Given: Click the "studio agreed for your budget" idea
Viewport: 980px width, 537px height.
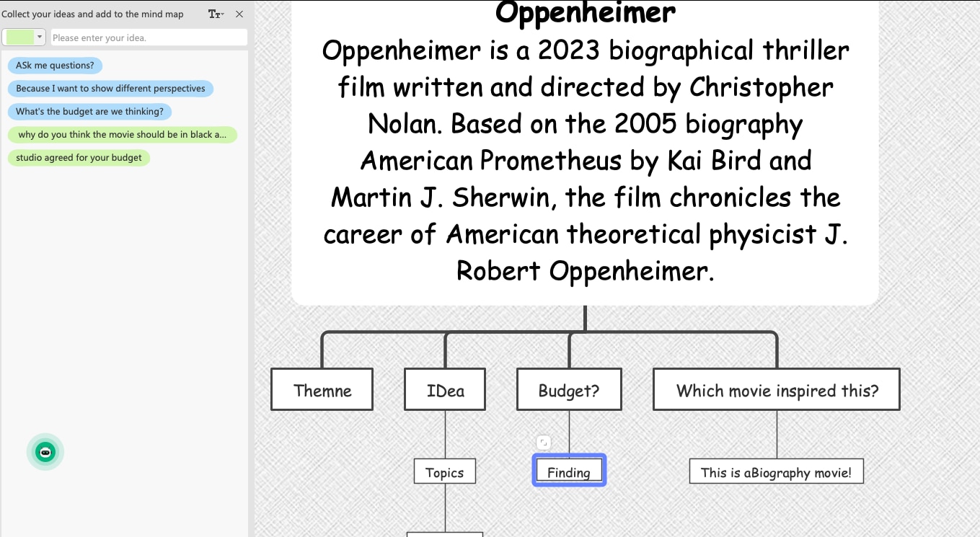Looking at the screenshot, I should (x=79, y=158).
